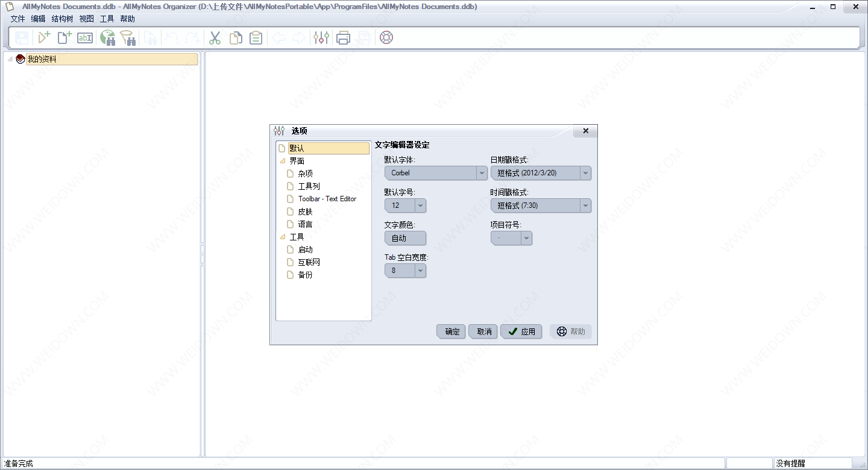Close the 选项 dialog
This screenshot has width=868, height=470.
pyautogui.click(x=585, y=131)
